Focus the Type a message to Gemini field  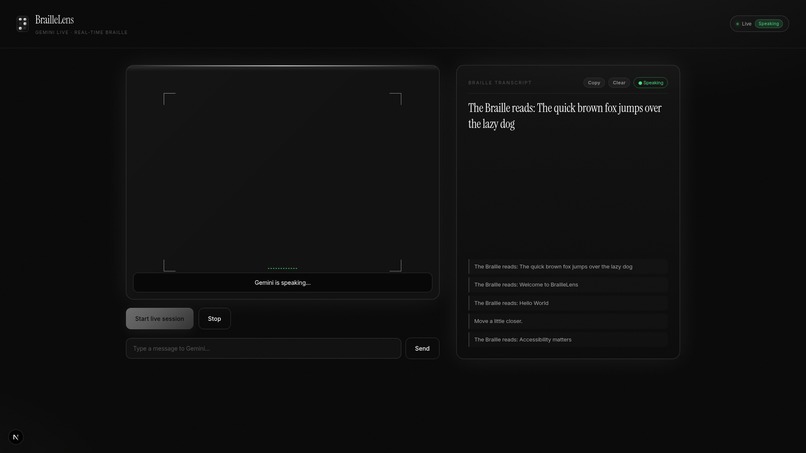click(264, 349)
